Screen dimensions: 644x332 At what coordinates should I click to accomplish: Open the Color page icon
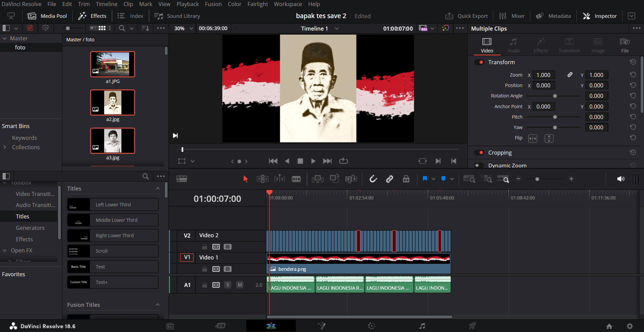(372, 326)
